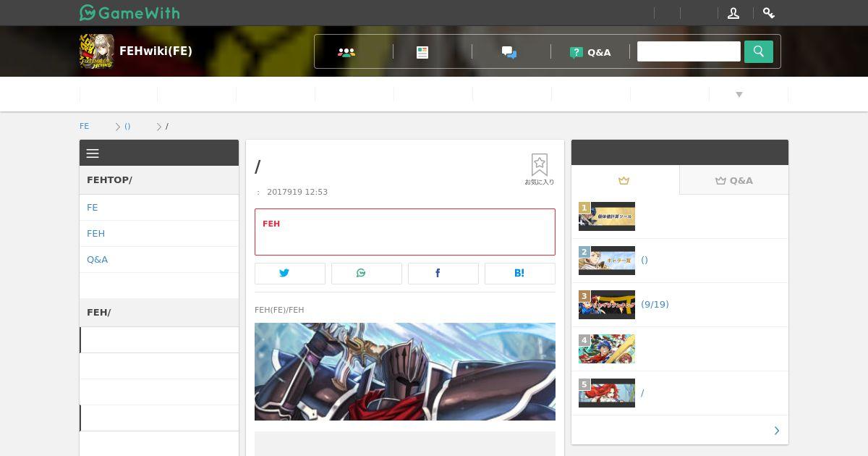
Task: Add page to favorites bookmark
Action: [540, 169]
